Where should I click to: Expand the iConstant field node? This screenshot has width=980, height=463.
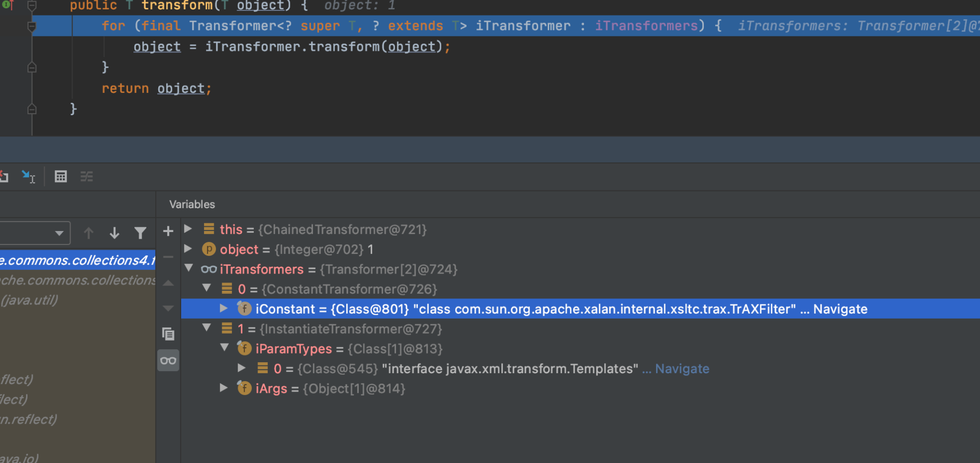(224, 308)
